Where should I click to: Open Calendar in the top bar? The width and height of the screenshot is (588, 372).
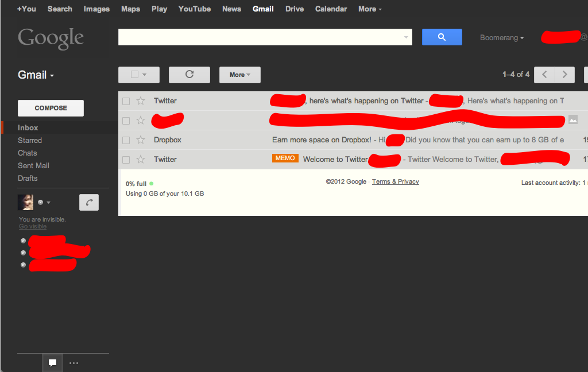point(331,9)
